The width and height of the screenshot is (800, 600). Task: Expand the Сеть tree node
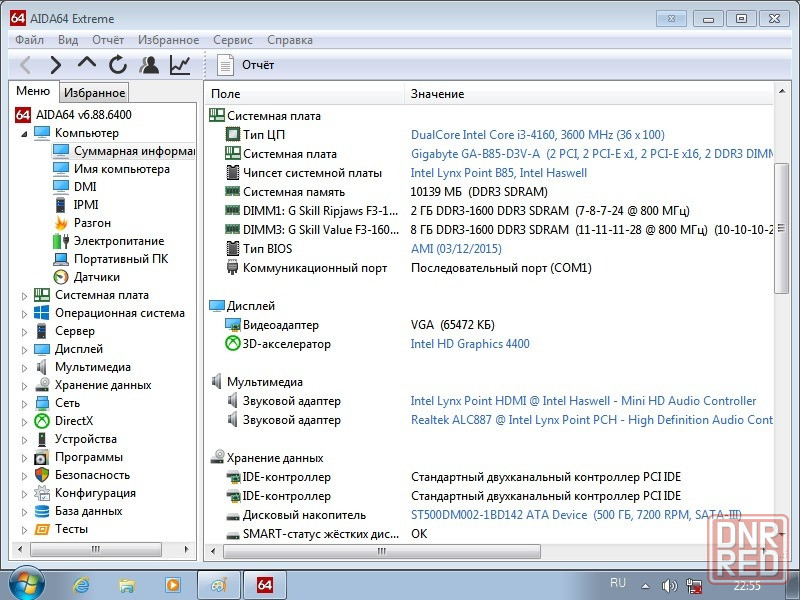pos(24,404)
